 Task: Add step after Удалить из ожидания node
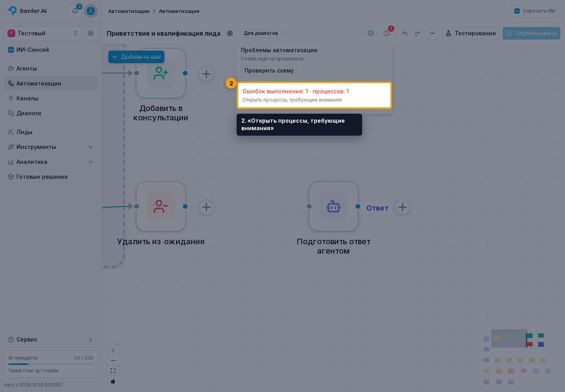[206, 207]
